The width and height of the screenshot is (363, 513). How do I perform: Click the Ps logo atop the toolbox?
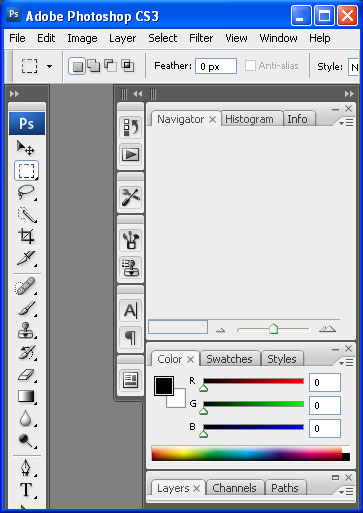(27, 123)
